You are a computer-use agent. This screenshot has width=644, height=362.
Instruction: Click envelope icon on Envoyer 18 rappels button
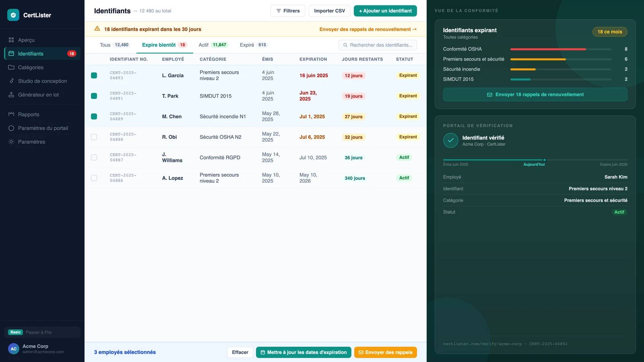pos(489,95)
